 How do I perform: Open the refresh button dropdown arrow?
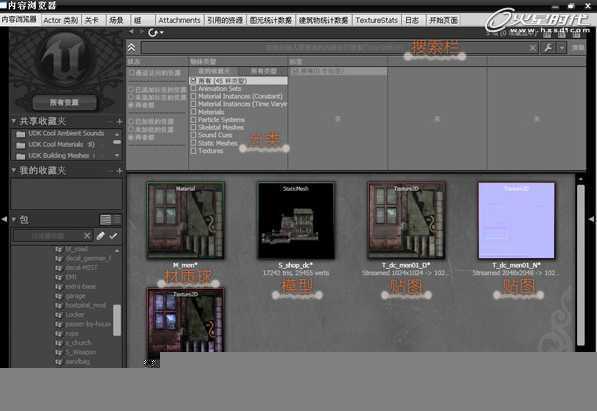tap(162, 33)
